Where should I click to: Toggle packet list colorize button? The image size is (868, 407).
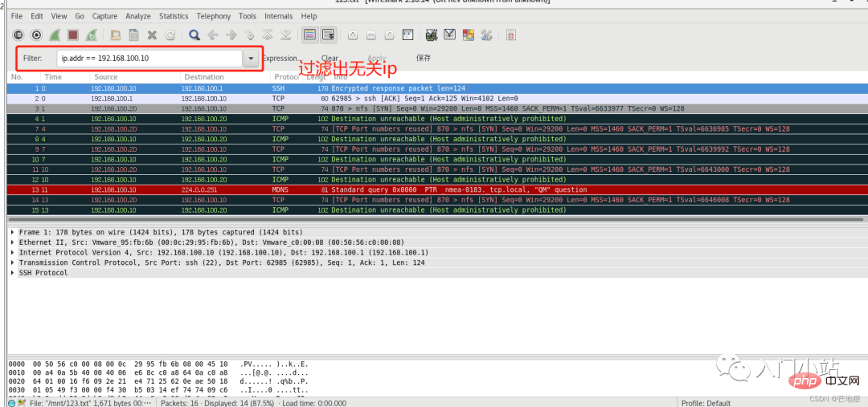coord(309,35)
